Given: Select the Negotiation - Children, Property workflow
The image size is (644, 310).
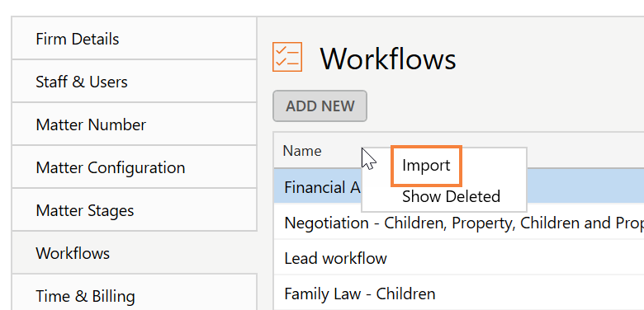Looking at the screenshot, I should tap(459, 223).
